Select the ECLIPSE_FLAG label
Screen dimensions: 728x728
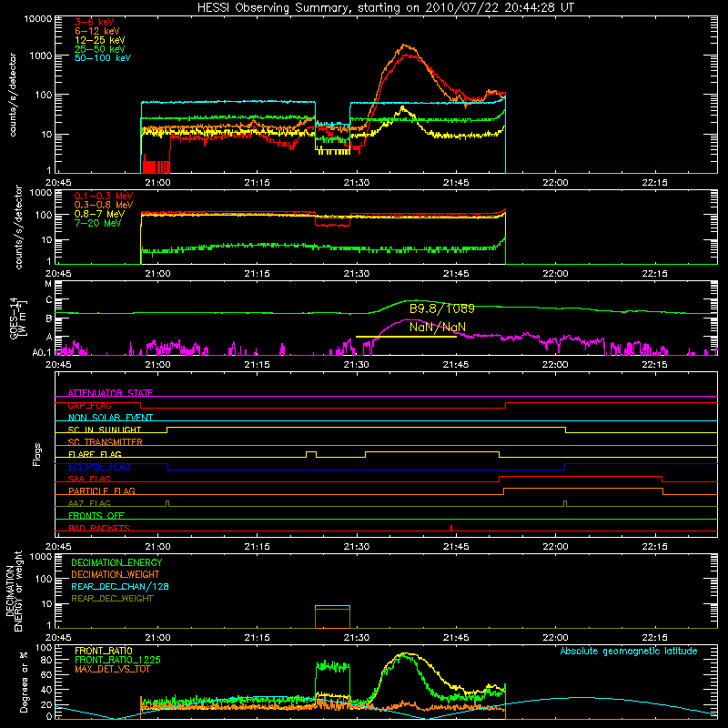tap(99, 467)
